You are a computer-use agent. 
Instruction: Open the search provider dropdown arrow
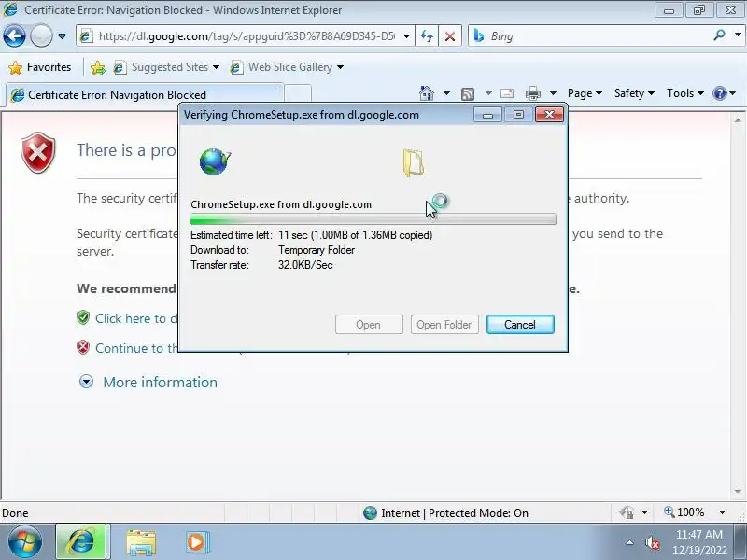point(738,35)
